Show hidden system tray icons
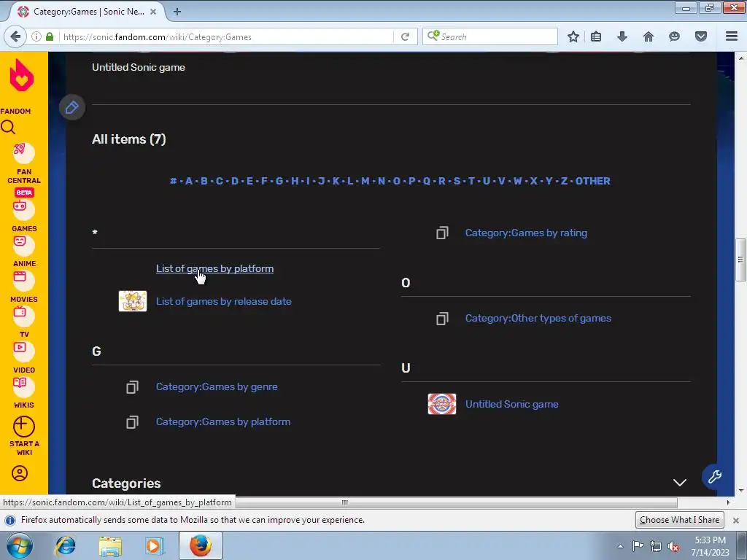This screenshot has width=747, height=560. (x=620, y=546)
